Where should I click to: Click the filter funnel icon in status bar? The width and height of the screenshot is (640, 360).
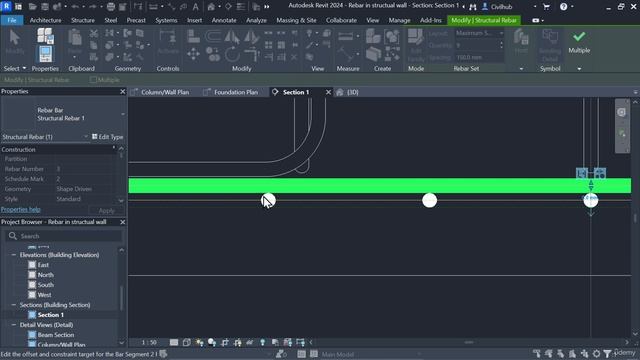coord(607,353)
